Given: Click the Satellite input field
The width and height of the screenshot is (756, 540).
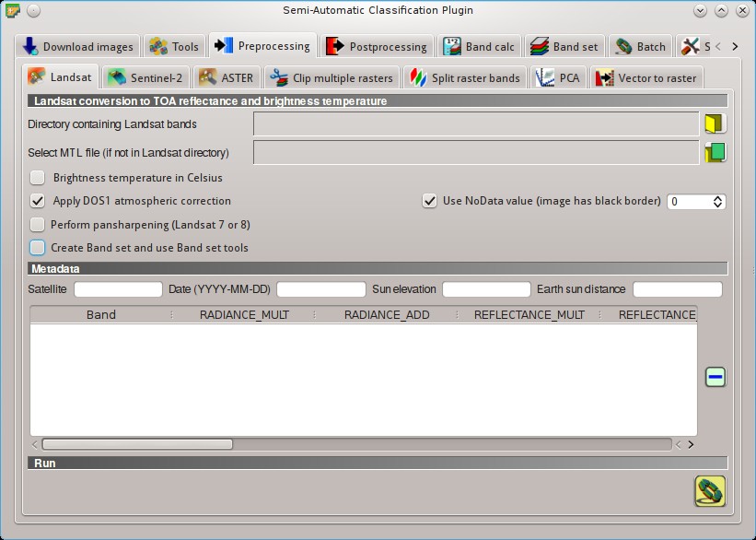Looking at the screenshot, I should [x=118, y=289].
